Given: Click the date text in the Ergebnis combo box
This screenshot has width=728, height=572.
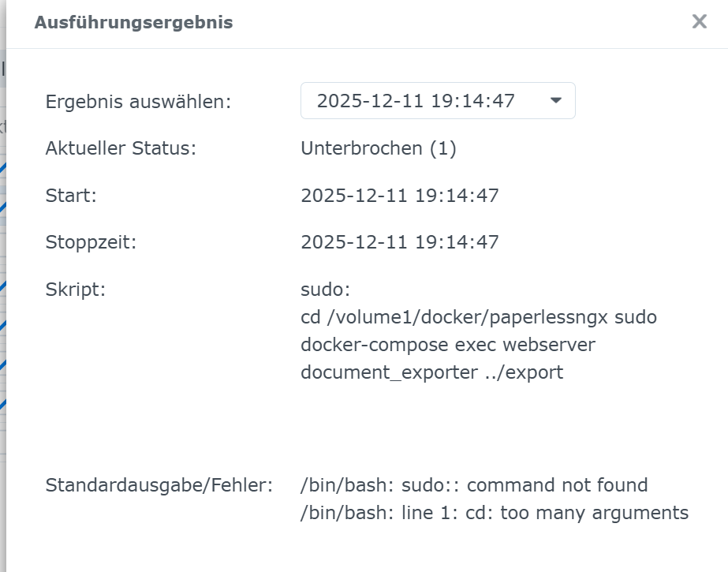Looking at the screenshot, I should point(416,101).
